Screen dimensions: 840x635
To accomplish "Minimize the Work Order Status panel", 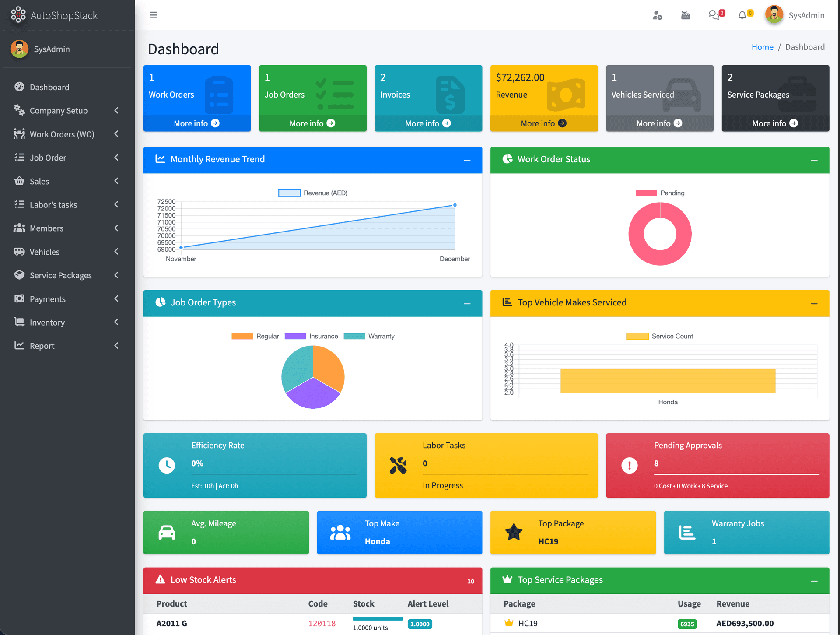I will pyautogui.click(x=814, y=160).
